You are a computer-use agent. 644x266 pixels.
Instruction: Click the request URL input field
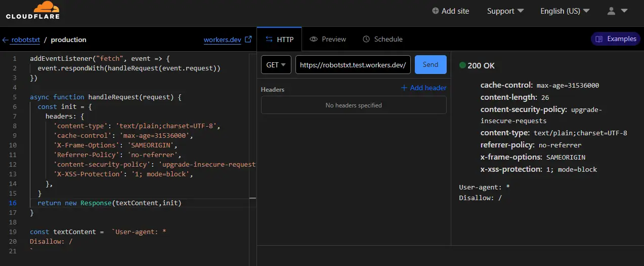(x=353, y=65)
